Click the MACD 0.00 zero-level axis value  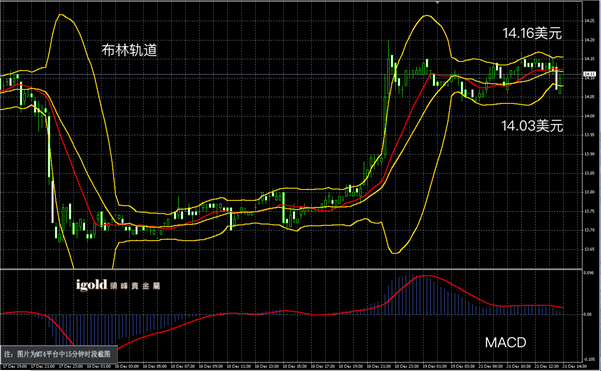tap(588, 314)
